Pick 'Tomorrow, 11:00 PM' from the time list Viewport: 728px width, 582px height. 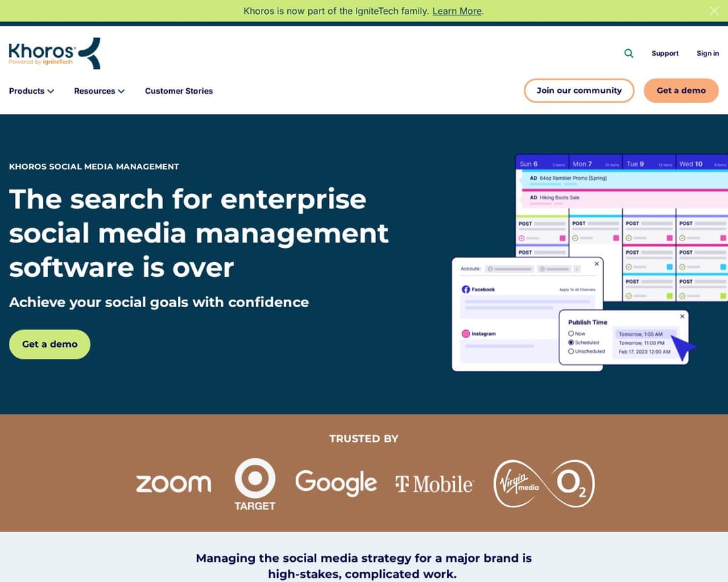(x=640, y=343)
